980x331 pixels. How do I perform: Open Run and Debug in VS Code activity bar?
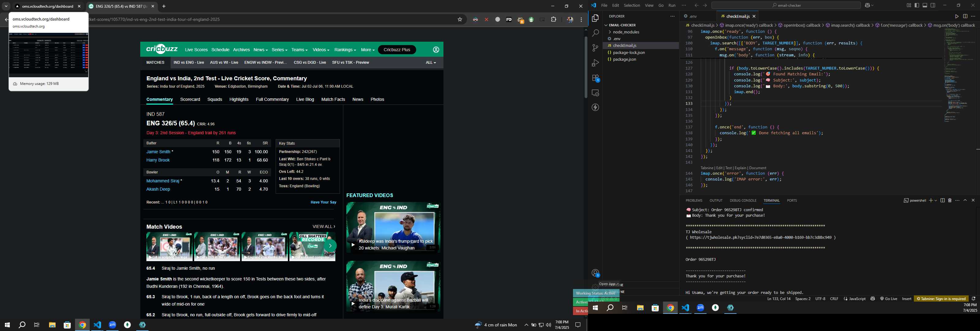pyautogui.click(x=595, y=63)
